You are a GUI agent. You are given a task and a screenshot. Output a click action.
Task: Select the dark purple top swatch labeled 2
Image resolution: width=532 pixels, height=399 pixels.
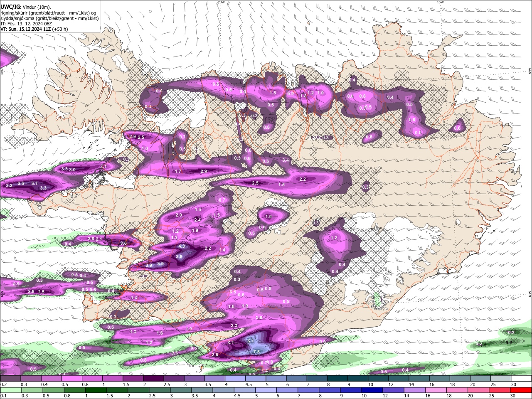click(153, 379)
